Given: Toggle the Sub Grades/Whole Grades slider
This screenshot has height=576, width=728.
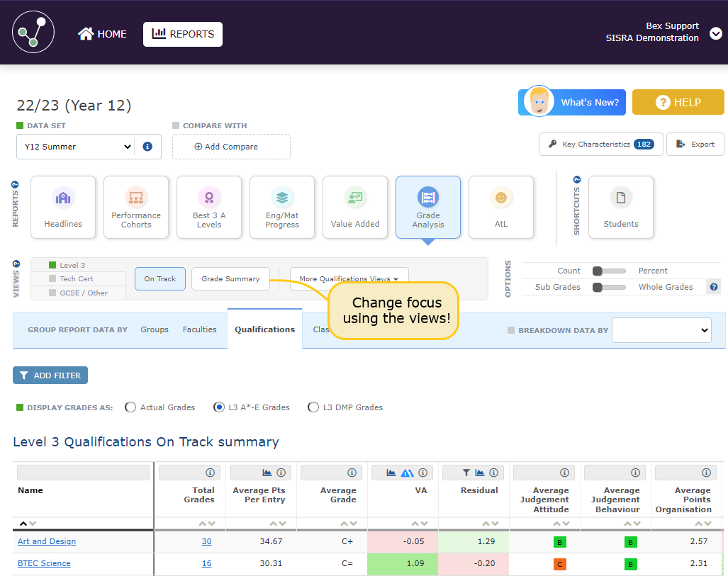Looking at the screenshot, I should click(x=609, y=287).
